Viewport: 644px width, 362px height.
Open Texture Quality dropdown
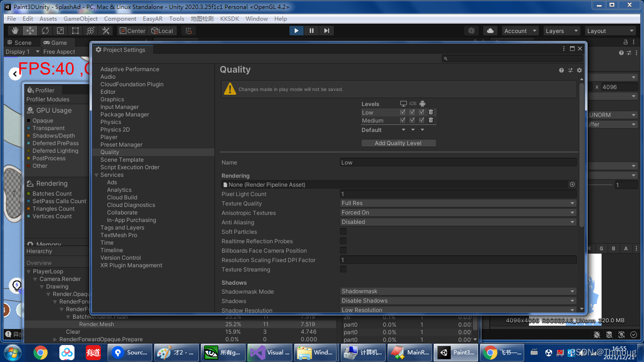[x=458, y=203]
